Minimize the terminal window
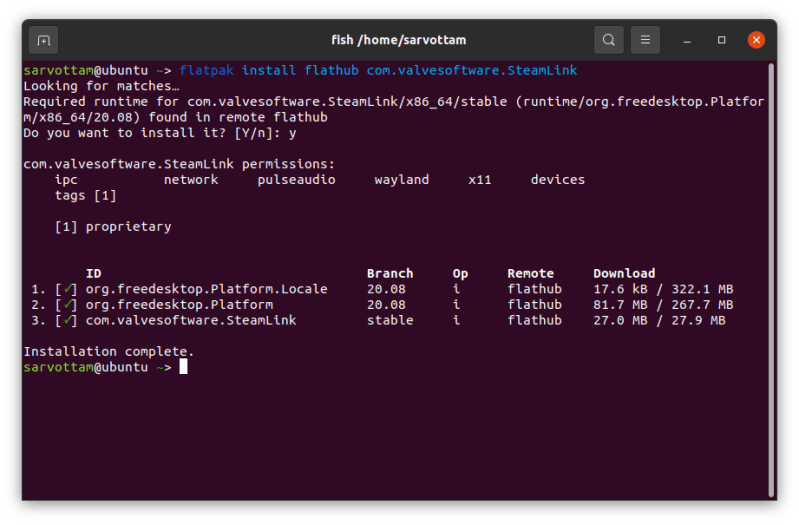The width and height of the screenshot is (799, 525). pos(687,40)
